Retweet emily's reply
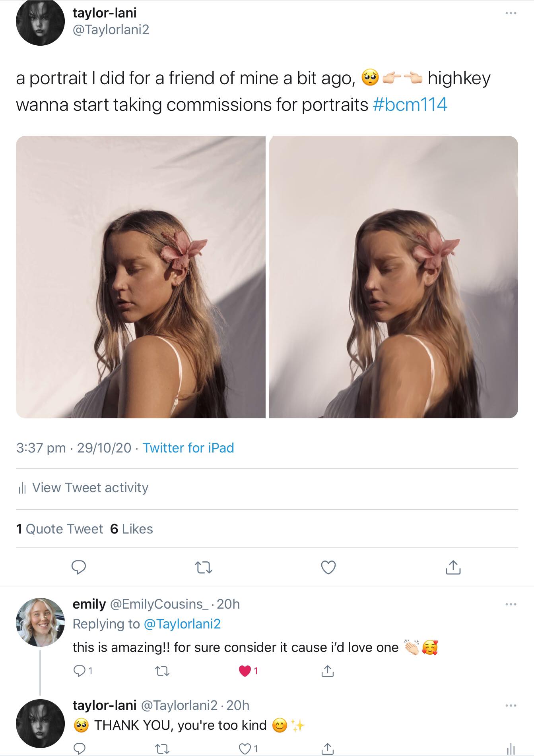This screenshot has width=534, height=756. (162, 671)
